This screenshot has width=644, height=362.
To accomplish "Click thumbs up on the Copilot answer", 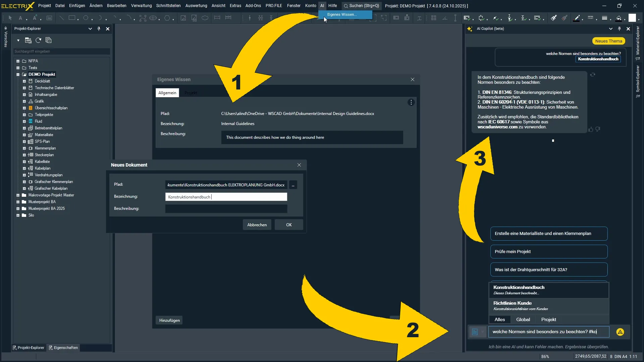I will [591, 129].
